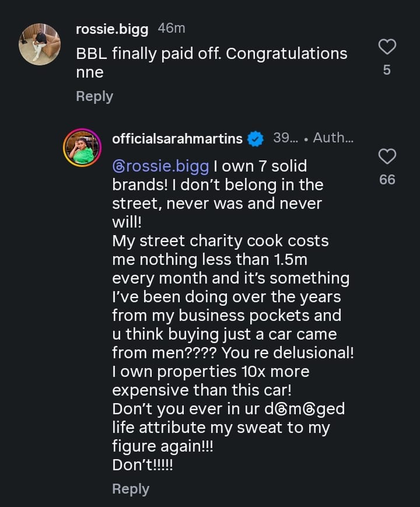
Task: Open rossie.bigg's profile picture
Action: 40,44
